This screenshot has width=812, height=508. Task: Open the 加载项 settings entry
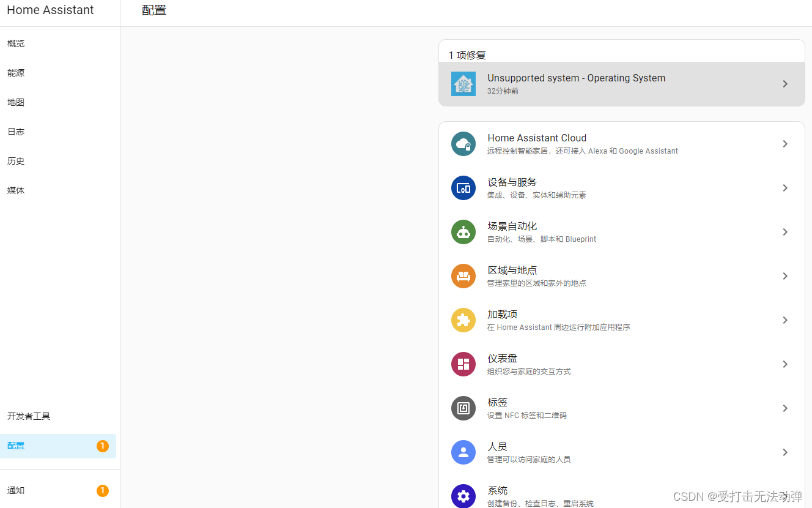point(622,320)
